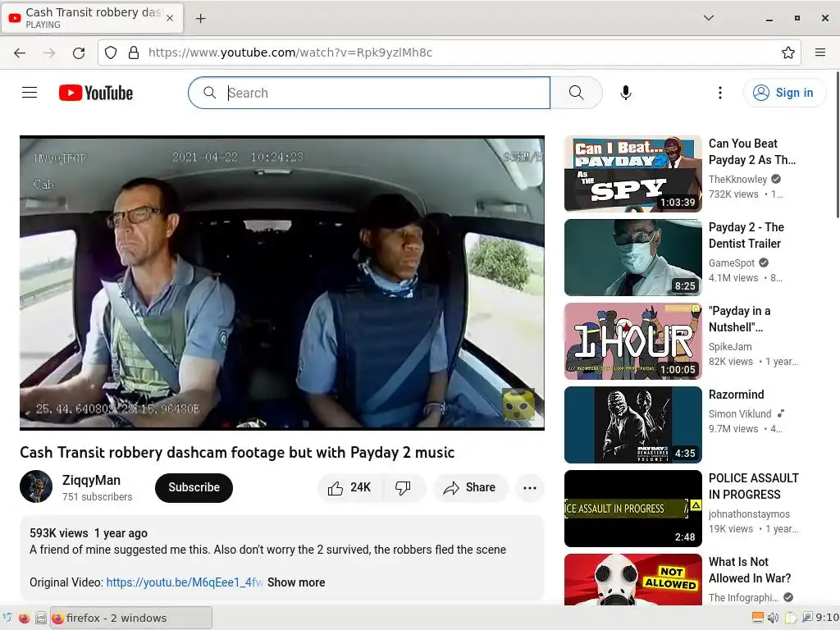Open YouTube settings three-dot menu
Image resolution: width=840 pixels, height=630 pixels.
[720, 93]
